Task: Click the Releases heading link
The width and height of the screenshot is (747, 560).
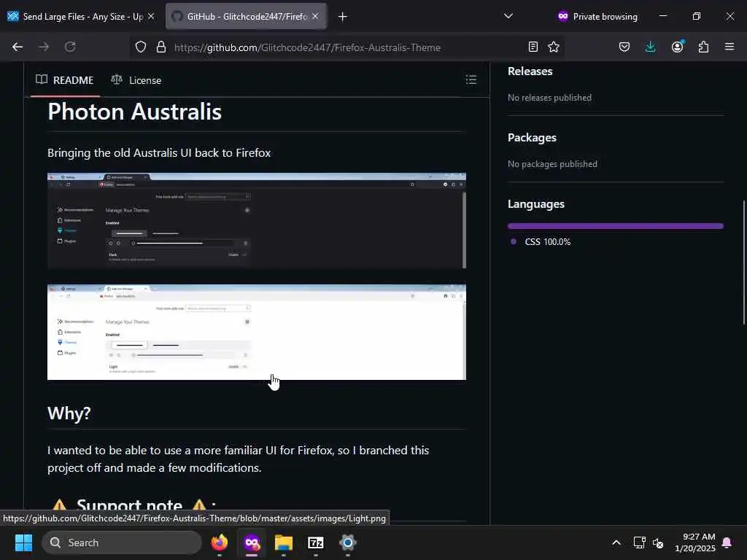Action: tap(530, 71)
